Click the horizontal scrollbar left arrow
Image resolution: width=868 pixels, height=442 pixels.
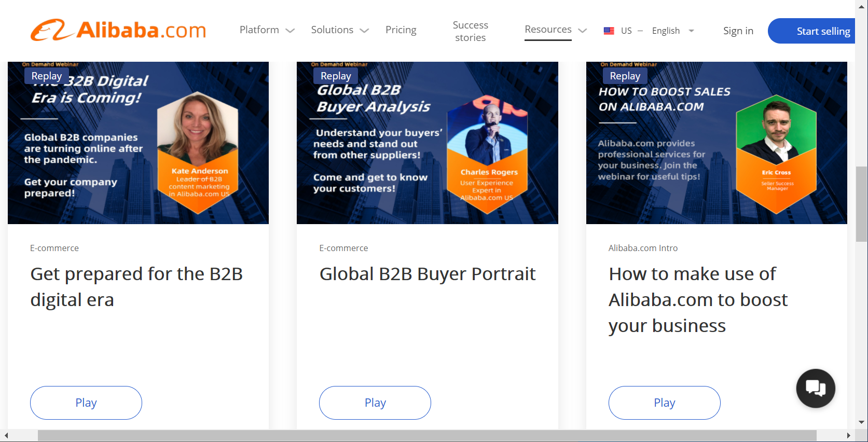(6, 435)
